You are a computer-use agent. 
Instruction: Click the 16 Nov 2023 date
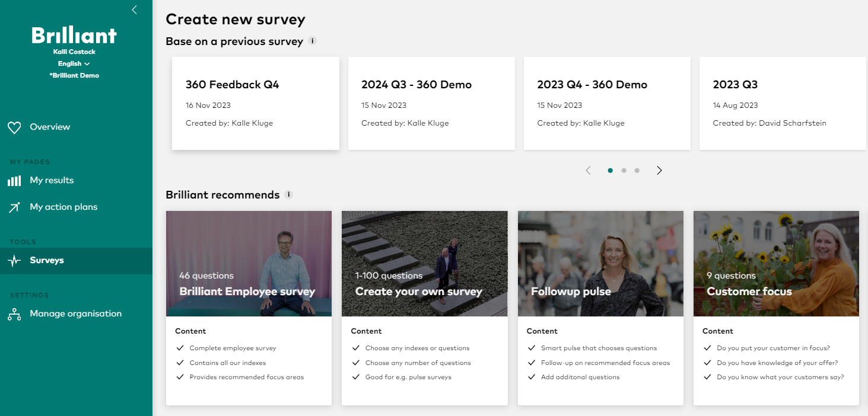click(208, 105)
